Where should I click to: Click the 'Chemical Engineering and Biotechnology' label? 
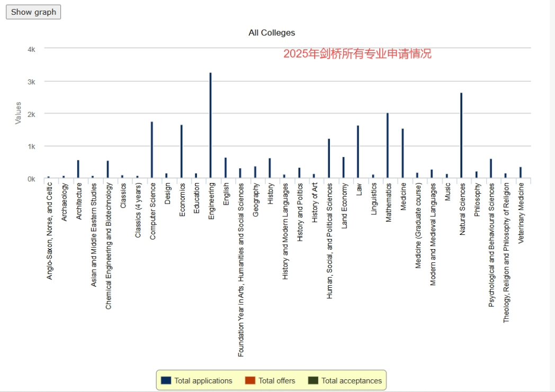point(109,246)
